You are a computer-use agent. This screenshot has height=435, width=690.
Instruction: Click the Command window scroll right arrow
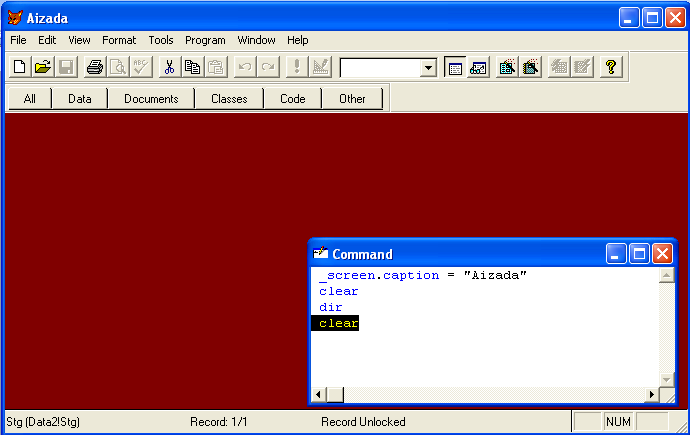click(652, 395)
